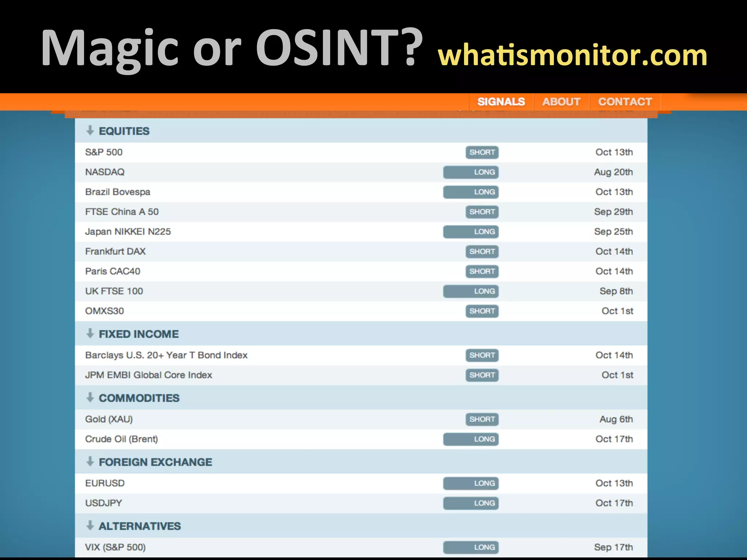Select the VIX (S&P 500) name
This screenshot has width=747, height=560.
pyautogui.click(x=115, y=548)
